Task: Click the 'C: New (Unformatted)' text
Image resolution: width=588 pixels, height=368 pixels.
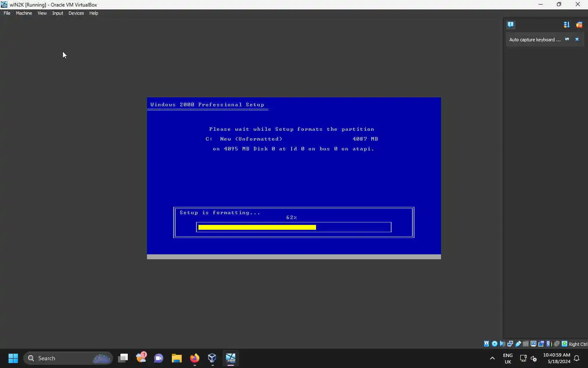Action: (x=244, y=139)
